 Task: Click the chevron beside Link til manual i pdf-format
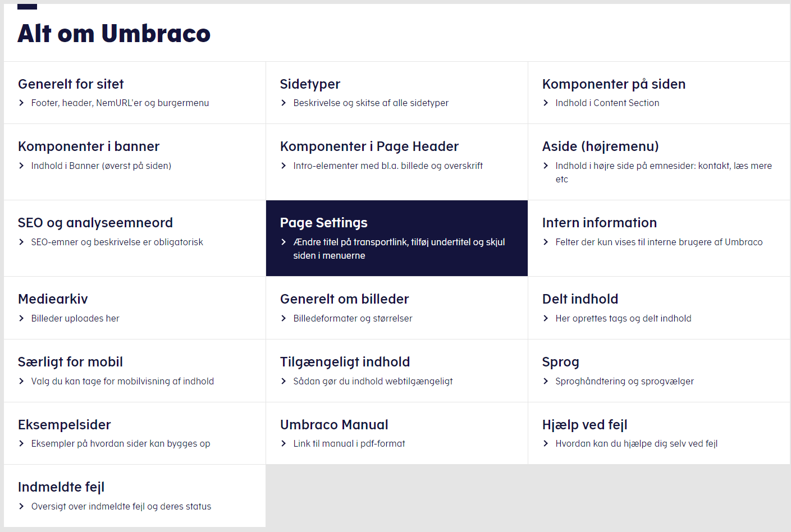[284, 443]
